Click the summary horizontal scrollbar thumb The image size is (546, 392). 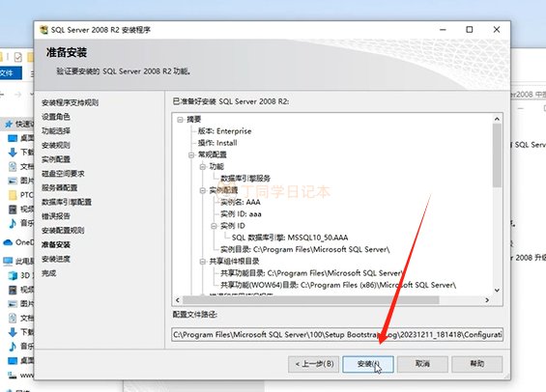[310, 300]
